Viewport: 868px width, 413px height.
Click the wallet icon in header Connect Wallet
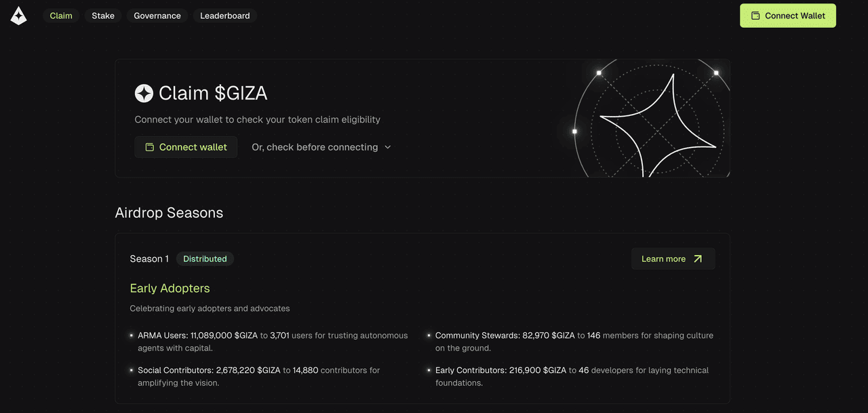click(755, 16)
